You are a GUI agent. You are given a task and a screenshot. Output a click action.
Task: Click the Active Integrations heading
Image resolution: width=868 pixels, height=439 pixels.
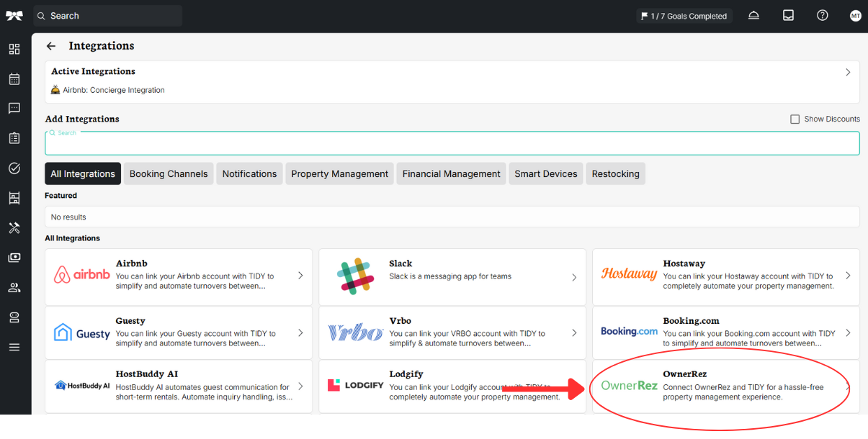(x=93, y=71)
